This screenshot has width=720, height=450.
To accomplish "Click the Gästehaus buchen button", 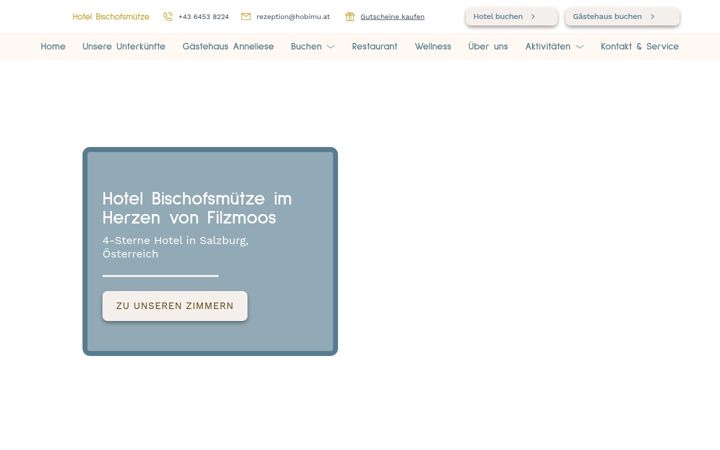I will pos(622,17).
